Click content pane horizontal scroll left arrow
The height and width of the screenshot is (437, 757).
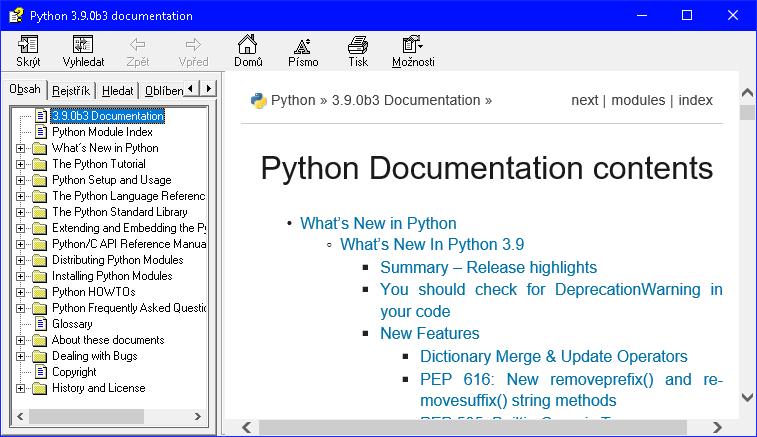coord(247,427)
